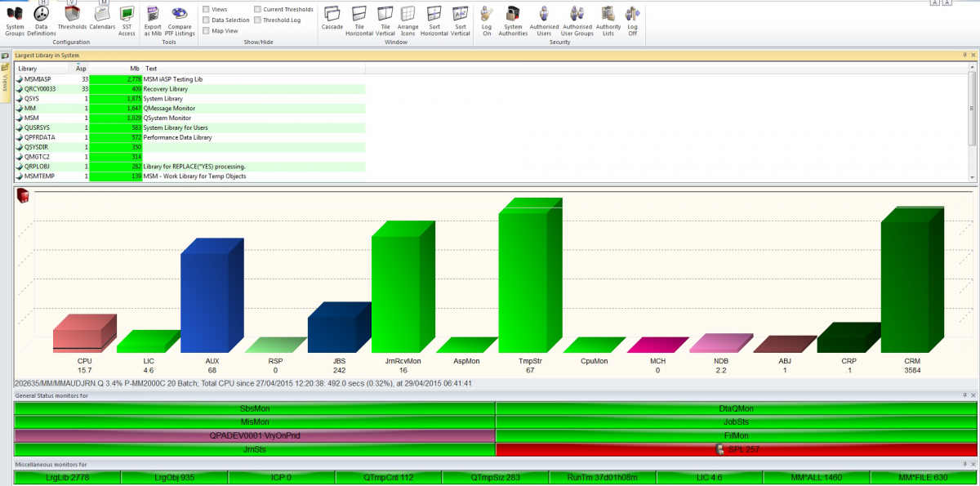
Task: Sort the list by Asp column
Action: pyautogui.click(x=81, y=69)
